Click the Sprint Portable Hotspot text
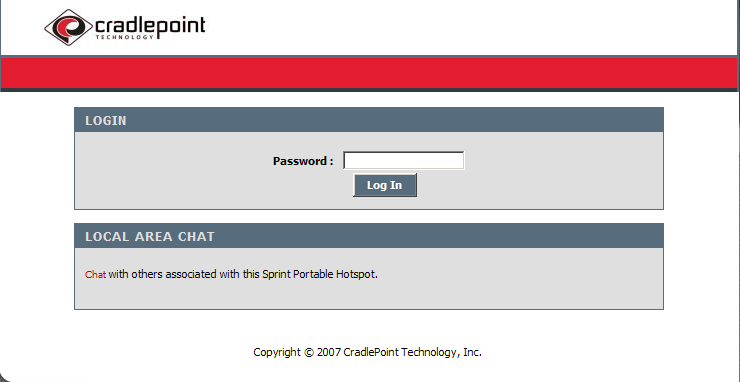The width and height of the screenshot is (740, 382). tap(320, 274)
